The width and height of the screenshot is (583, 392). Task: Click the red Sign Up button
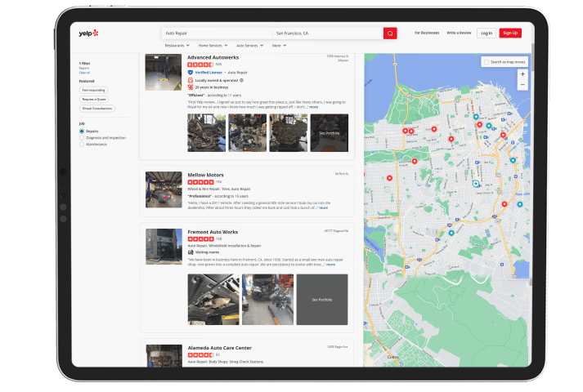(x=510, y=33)
